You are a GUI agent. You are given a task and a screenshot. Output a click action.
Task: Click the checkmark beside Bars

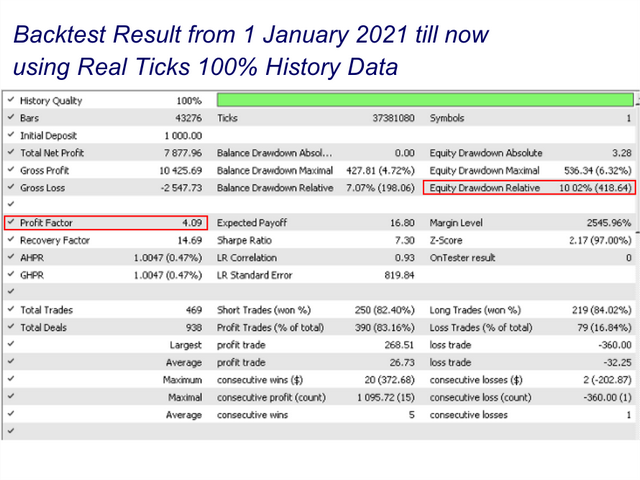pyautogui.click(x=11, y=117)
